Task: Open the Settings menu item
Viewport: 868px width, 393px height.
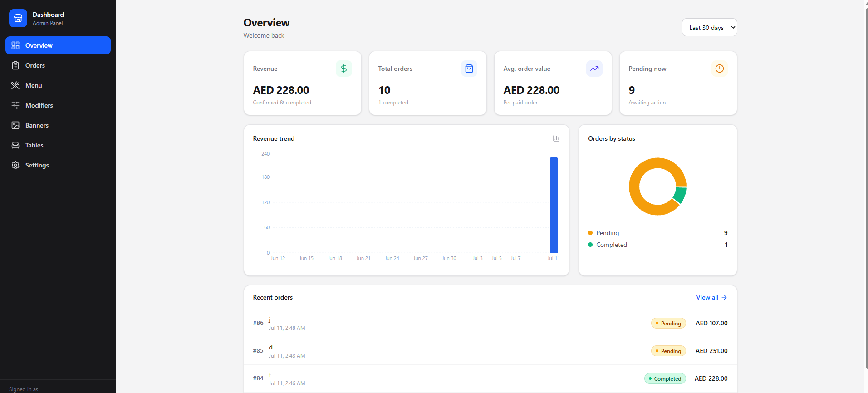Action: pos(58,165)
